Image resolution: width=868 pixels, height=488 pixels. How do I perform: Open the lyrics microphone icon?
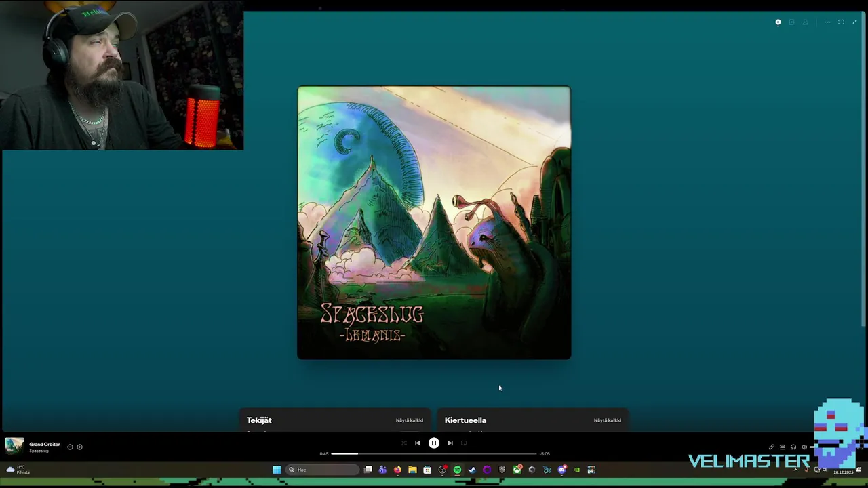tap(772, 447)
